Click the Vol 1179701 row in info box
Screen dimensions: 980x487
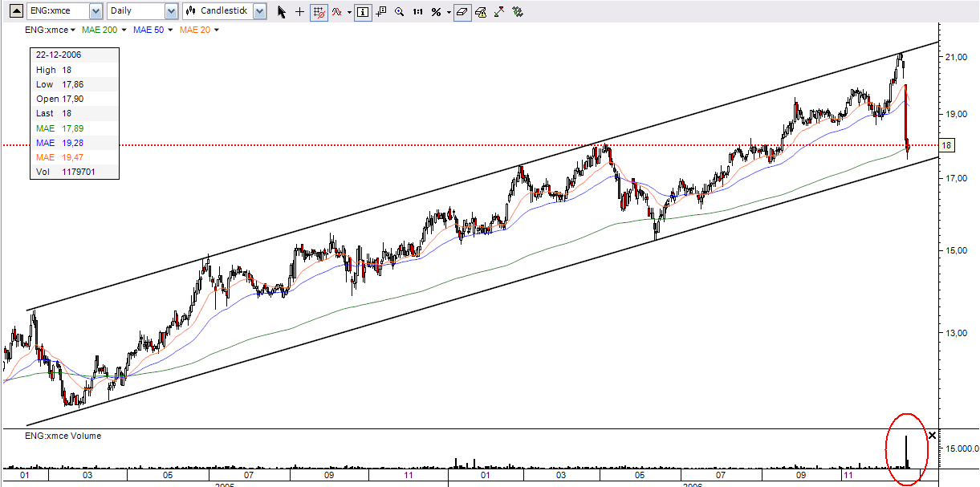[75, 171]
